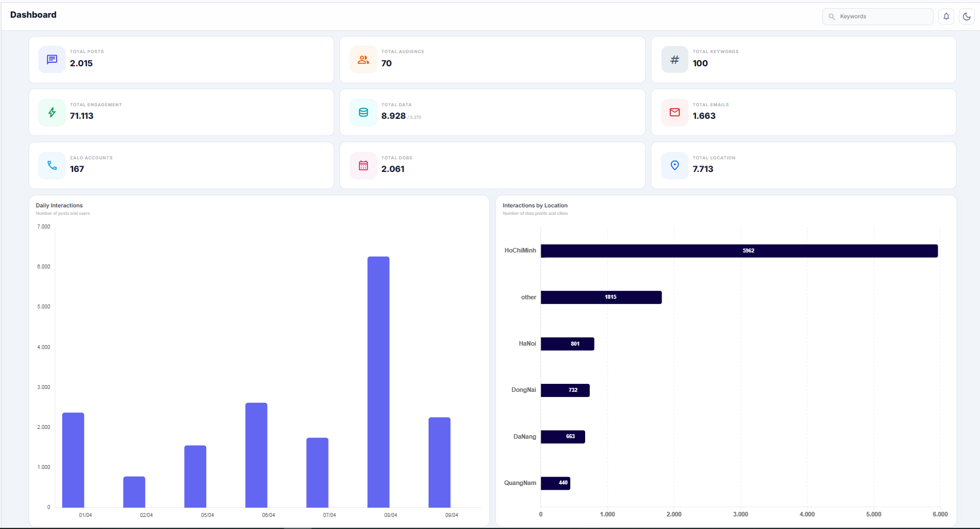Click the 167 Zalo accounts value
Image resolution: width=980 pixels, height=529 pixels.
(x=77, y=169)
